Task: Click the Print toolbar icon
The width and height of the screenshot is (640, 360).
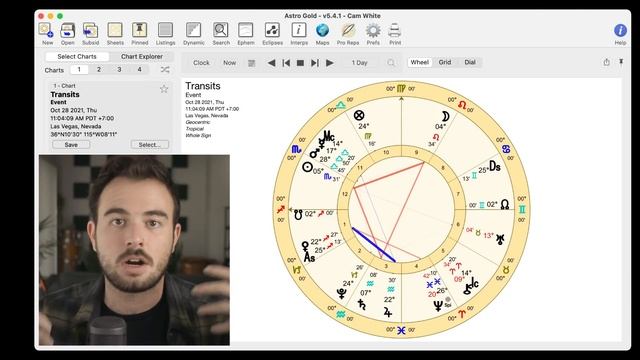Action: [x=395, y=30]
